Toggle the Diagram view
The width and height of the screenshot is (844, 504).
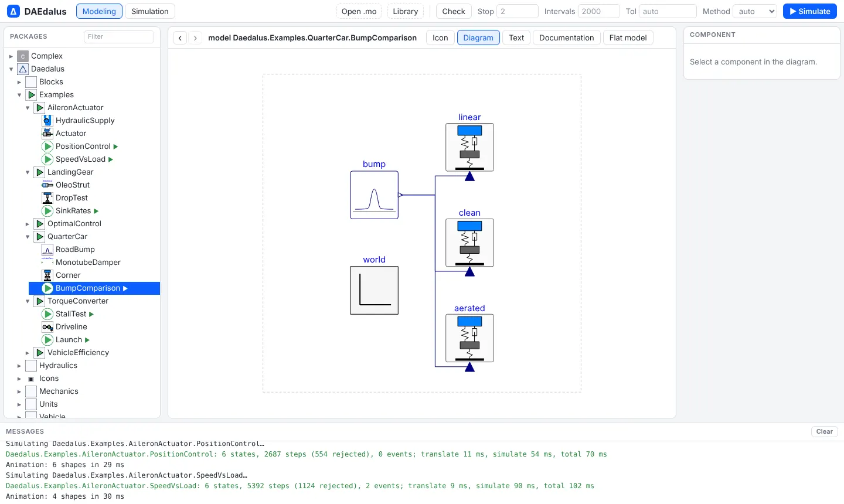point(478,38)
